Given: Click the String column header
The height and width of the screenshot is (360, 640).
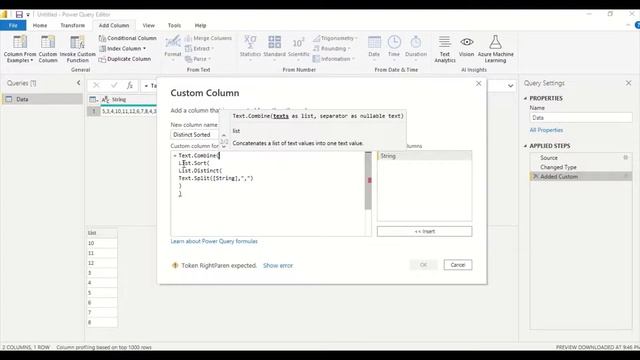Looking at the screenshot, I should pos(128,100).
